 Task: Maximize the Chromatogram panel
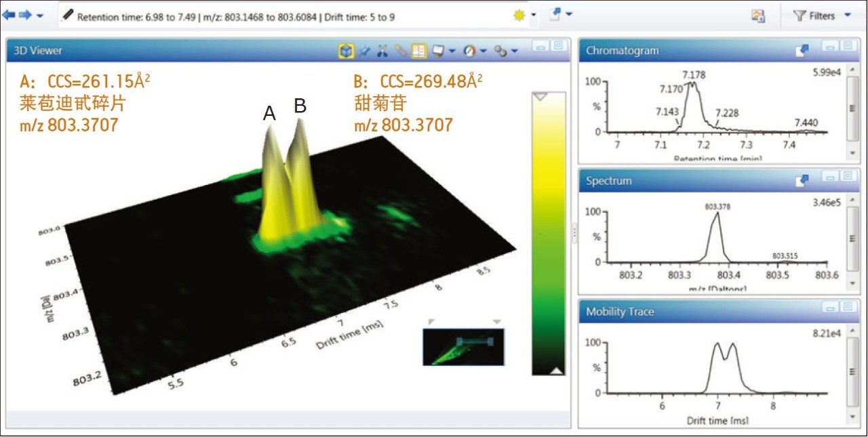coord(847,45)
